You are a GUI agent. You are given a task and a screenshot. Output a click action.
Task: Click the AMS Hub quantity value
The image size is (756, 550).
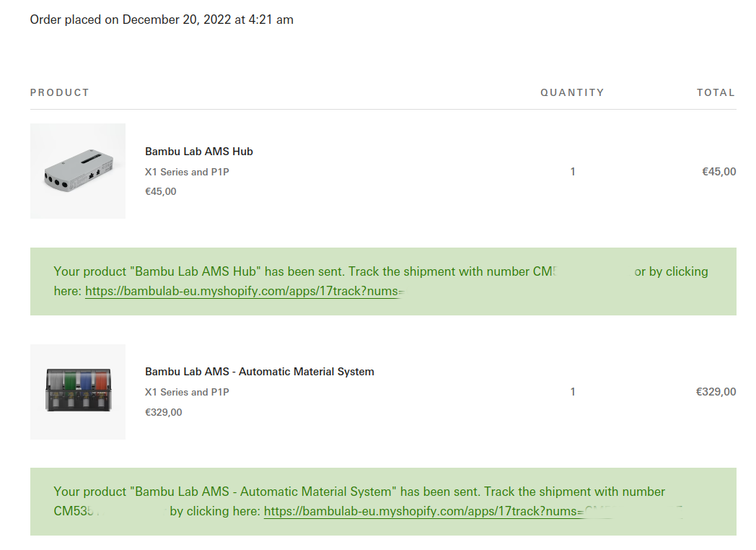(x=573, y=172)
